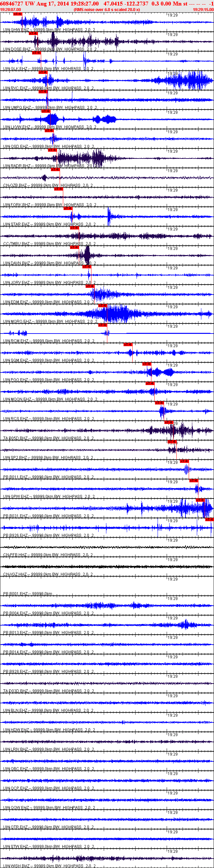Select the UW PGO EHZ station label

click(x=49, y=380)
